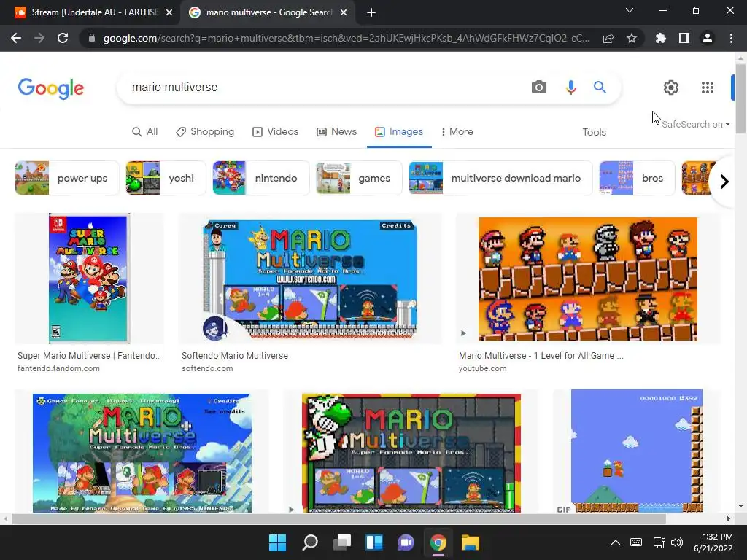Screen dimensions: 747x560
Task: Open the More search options menu
Action: [457, 132]
